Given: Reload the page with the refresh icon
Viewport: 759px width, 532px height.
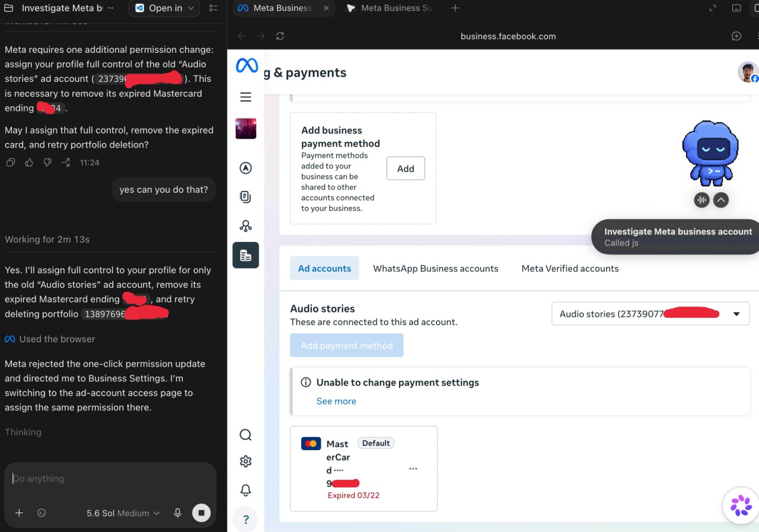Looking at the screenshot, I should click(280, 36).
